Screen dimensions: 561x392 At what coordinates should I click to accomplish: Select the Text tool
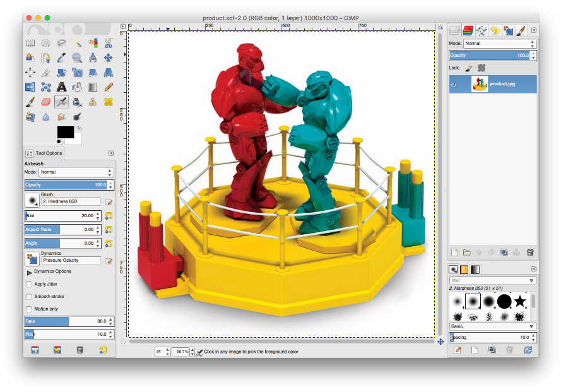point(61,87)
